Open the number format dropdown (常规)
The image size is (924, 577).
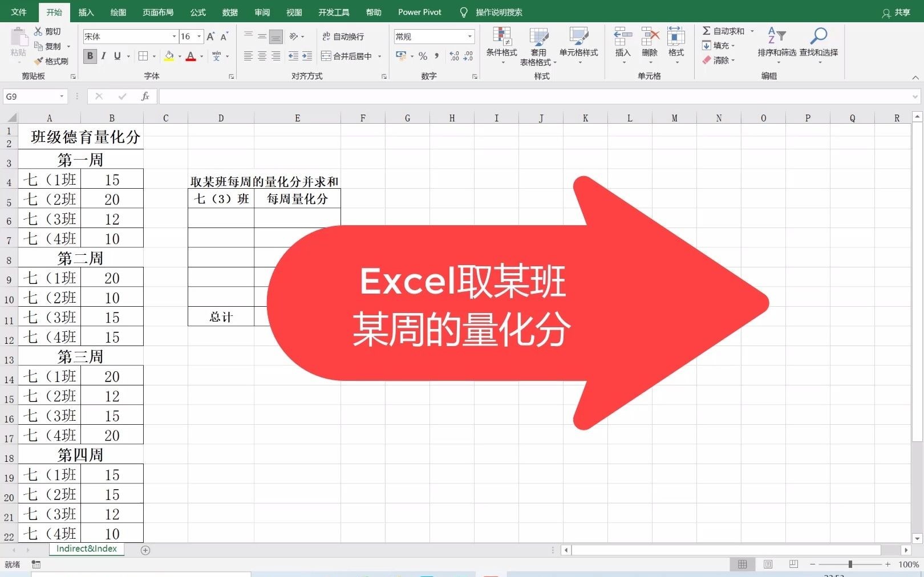pos(469,36)
